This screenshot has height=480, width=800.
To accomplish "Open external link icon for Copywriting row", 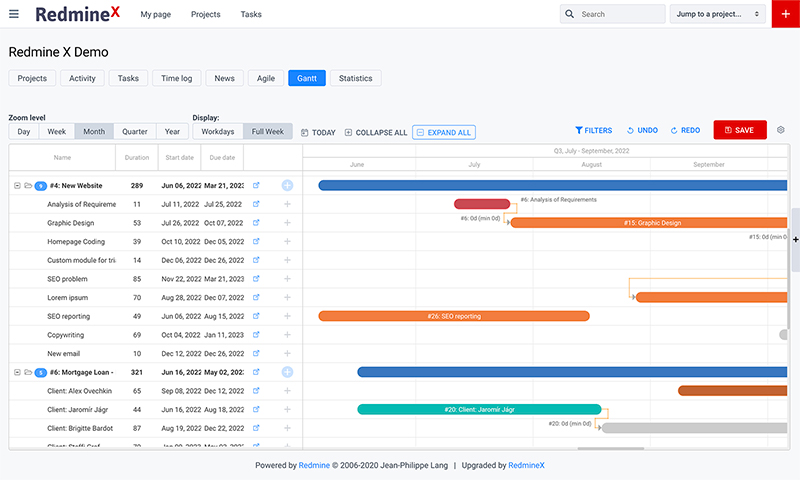I will tap(256, 335).
